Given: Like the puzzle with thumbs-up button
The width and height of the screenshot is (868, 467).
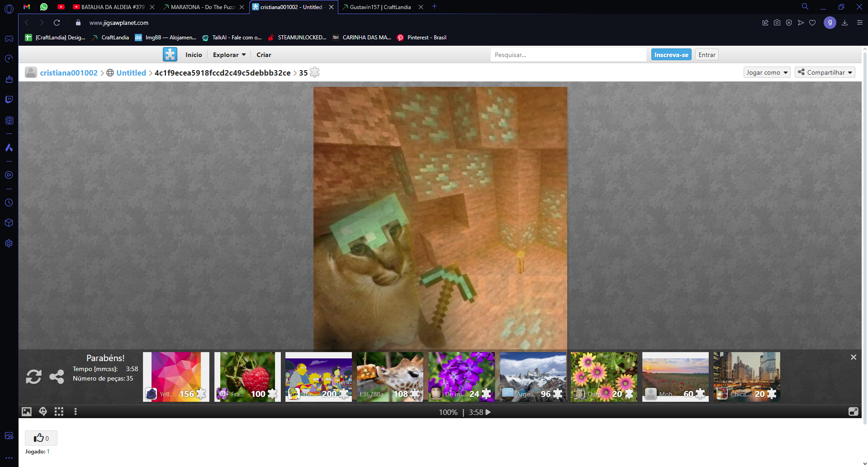Looking at the screenshot, I should (x=41, y=438).
